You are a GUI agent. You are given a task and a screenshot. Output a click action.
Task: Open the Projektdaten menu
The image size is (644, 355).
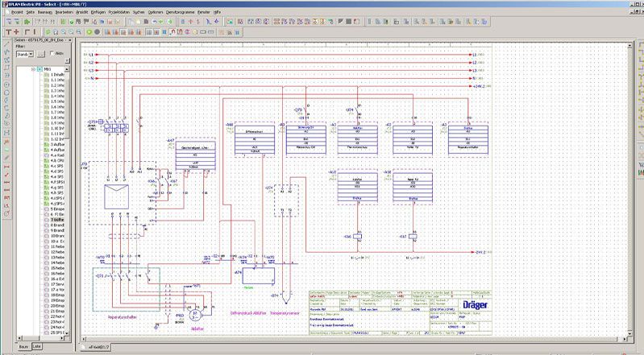click(x=119, y=12)
